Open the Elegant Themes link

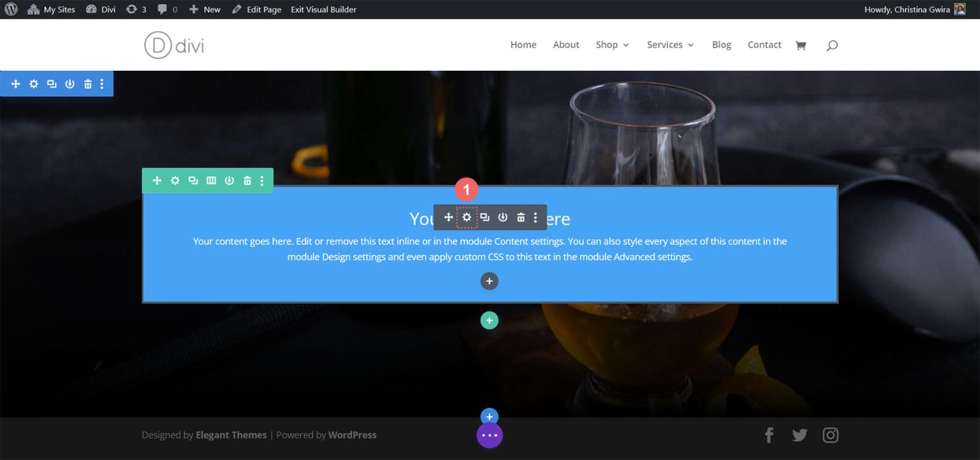coord(231,434)
